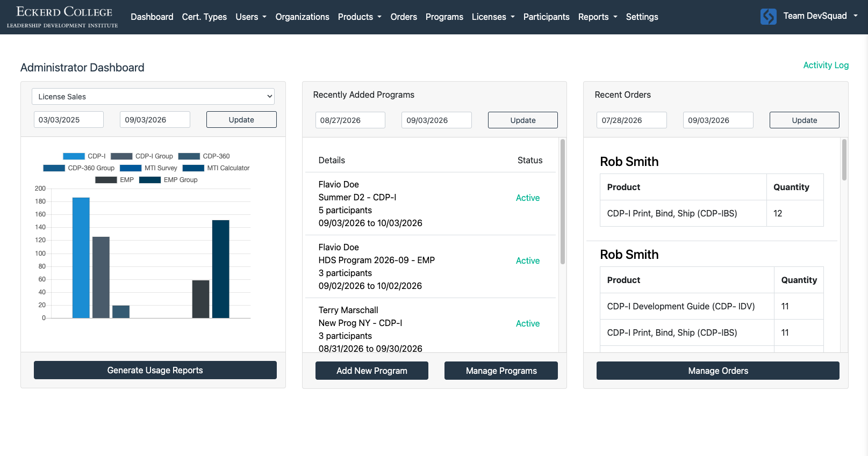The width and height of the screenshot is (868, 456).
Task: Edit License Sales end date field
Action: coord(155,120)
